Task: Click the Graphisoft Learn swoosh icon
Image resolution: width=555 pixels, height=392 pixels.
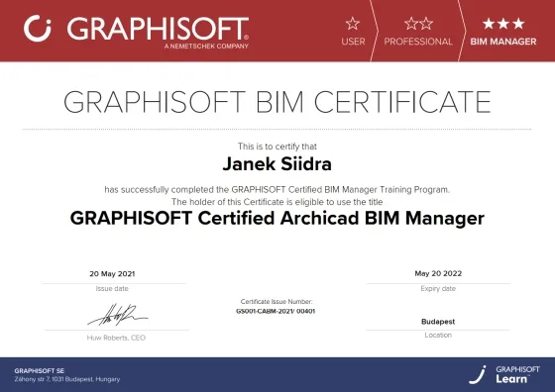Action: [x=478, y=375]
